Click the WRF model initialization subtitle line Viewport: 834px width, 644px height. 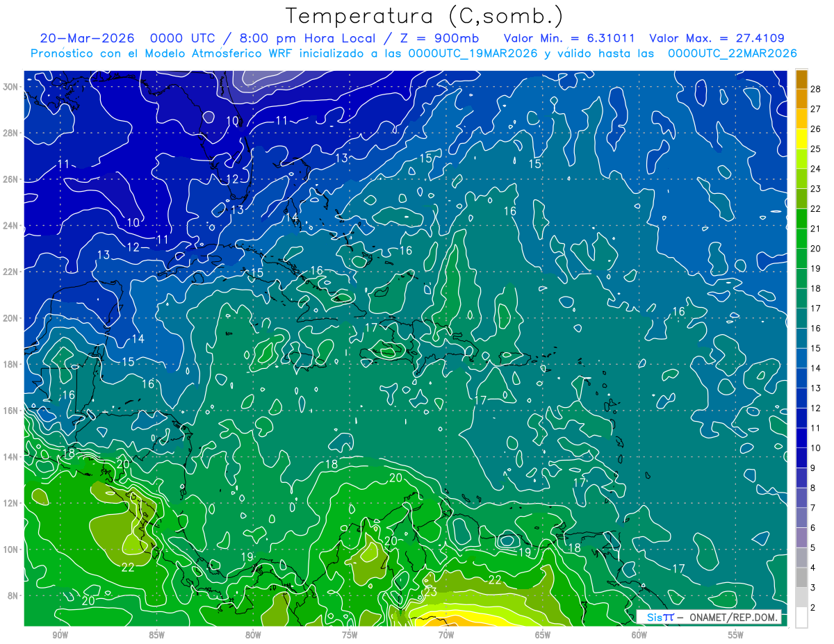coord(414,53)
